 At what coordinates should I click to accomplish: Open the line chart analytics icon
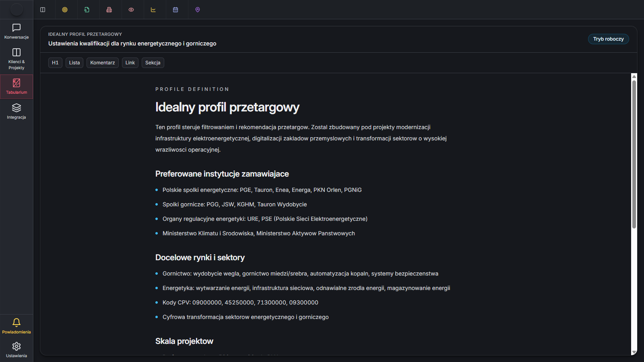pyautogui.click(x=153, y=10)
